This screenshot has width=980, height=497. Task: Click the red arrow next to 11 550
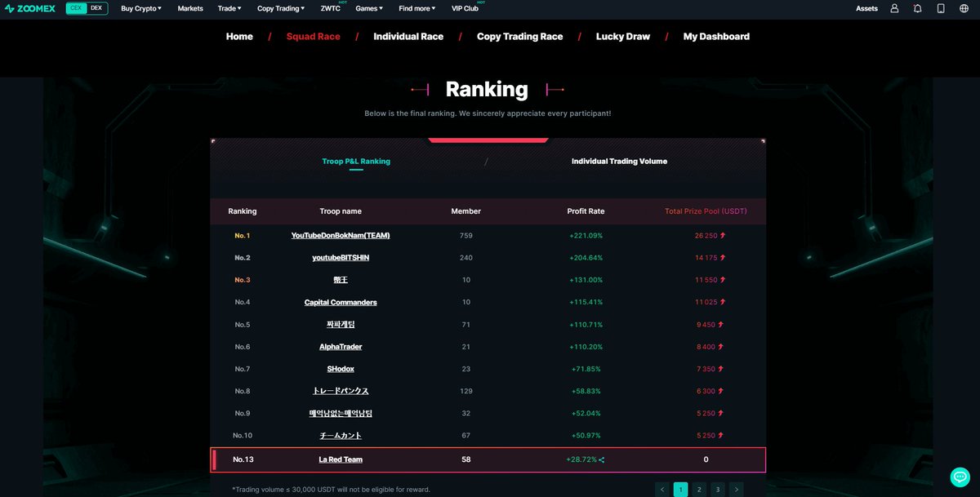(723, 280)
